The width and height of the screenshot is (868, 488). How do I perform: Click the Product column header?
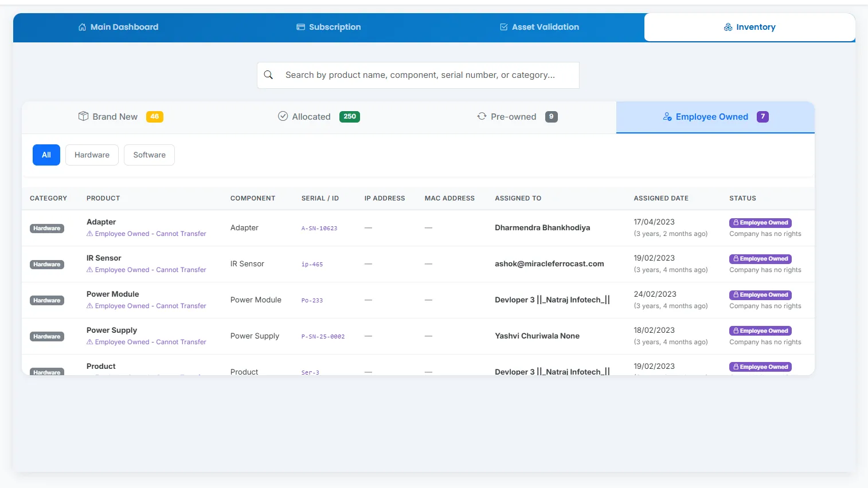tap(103, 198)
